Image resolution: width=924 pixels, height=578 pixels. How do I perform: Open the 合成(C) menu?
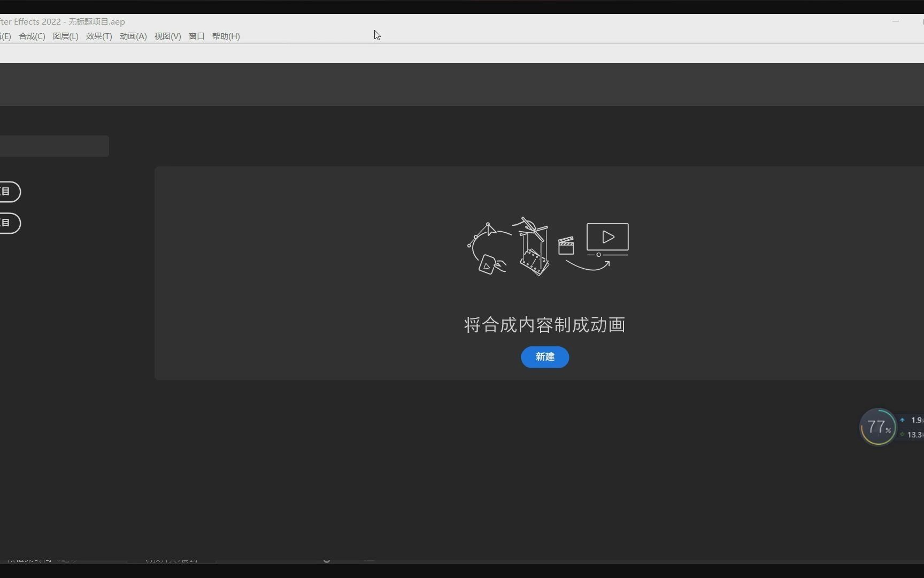(x=31, y=36)
